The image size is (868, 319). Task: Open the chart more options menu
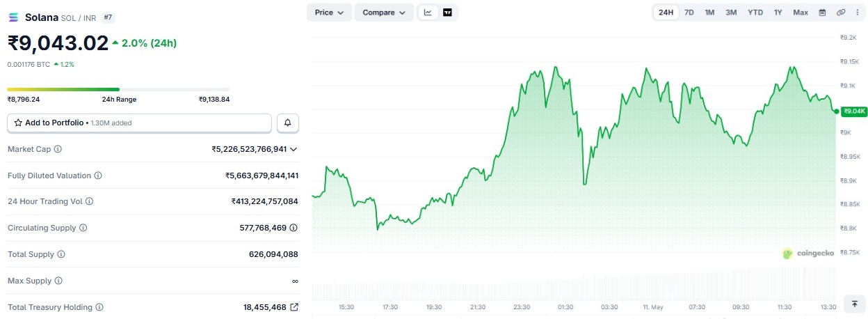(858, 13)
